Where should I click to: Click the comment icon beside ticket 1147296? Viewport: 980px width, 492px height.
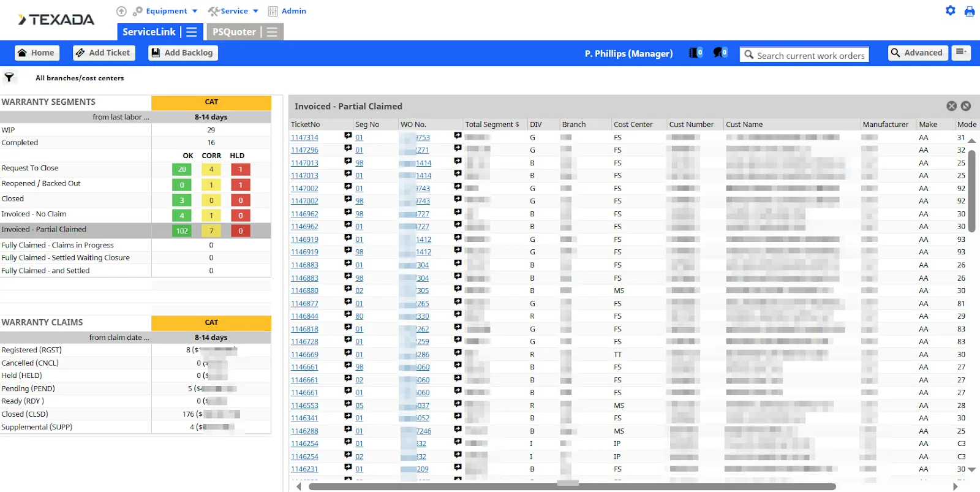348,149
